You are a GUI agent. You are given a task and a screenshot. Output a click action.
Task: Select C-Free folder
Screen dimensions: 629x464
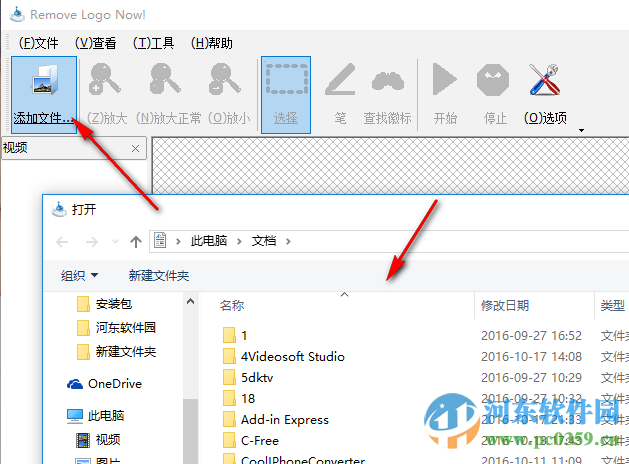coord(260,441)
